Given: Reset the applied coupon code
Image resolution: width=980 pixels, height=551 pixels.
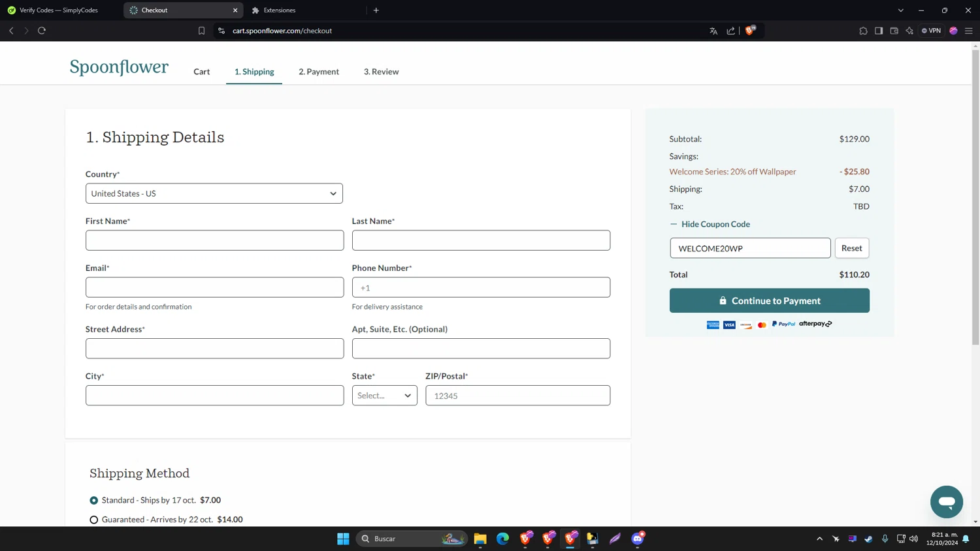Looking at the screenshot, I should pyautogui.click(x=852, y=248).
